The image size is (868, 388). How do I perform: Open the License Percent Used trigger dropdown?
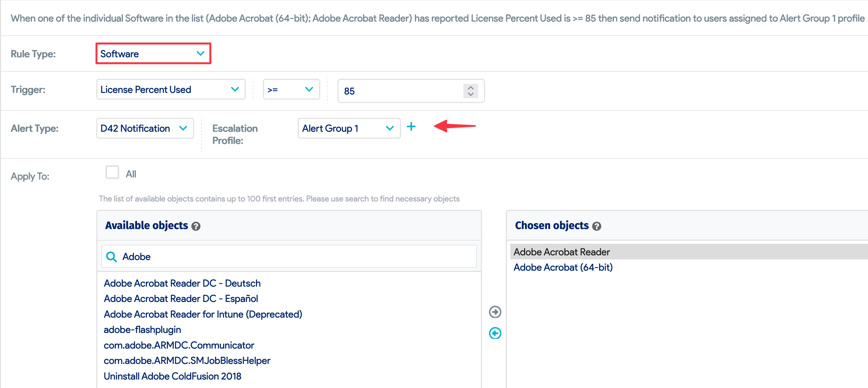pyautogui.click(x=171, y=89)
